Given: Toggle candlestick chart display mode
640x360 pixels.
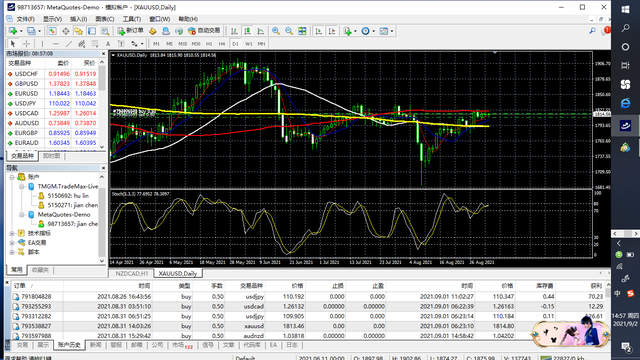Looking at the screenshot, I should [x=247, y=31].
